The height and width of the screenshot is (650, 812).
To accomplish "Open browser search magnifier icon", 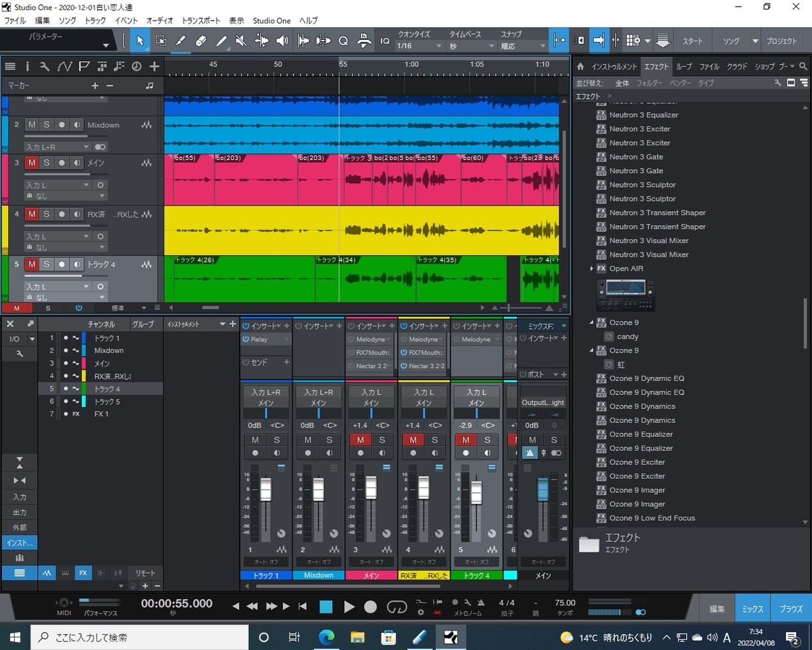I will pyautogui.click(x=803, y=67).
